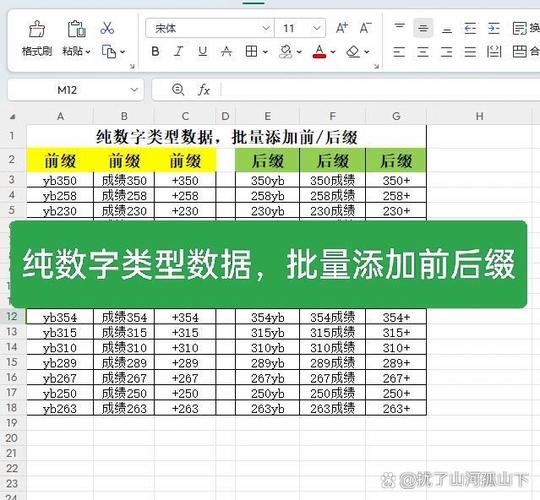Click the Distributed alignment icon
This screenshot has width=540, height=500.
click(494, 52)
